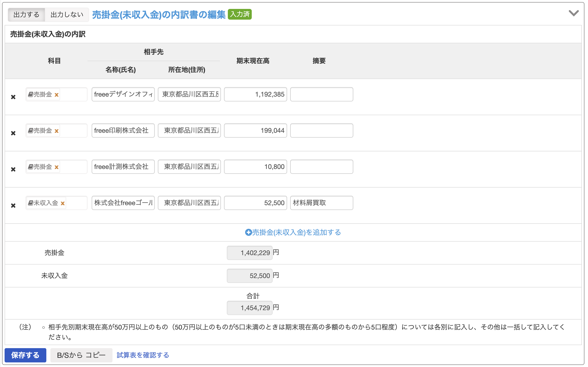
Task: Click empty 摘要 field in freeeデザインオフィス row
Action: tap(322, 94)
